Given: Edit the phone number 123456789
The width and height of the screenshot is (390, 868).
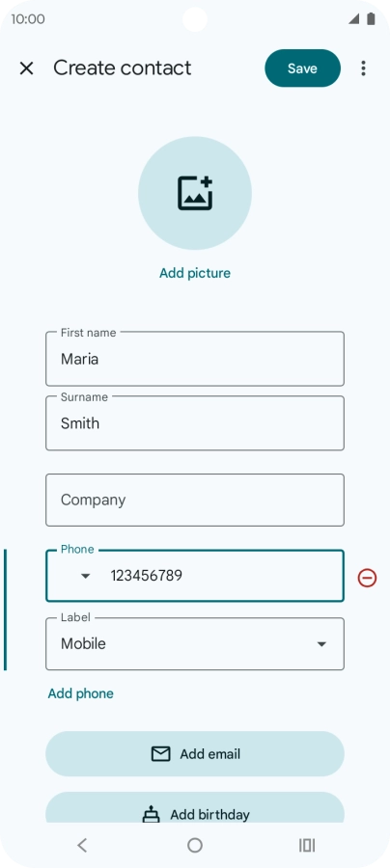Looking at the screenshot, I should point(222,576).
